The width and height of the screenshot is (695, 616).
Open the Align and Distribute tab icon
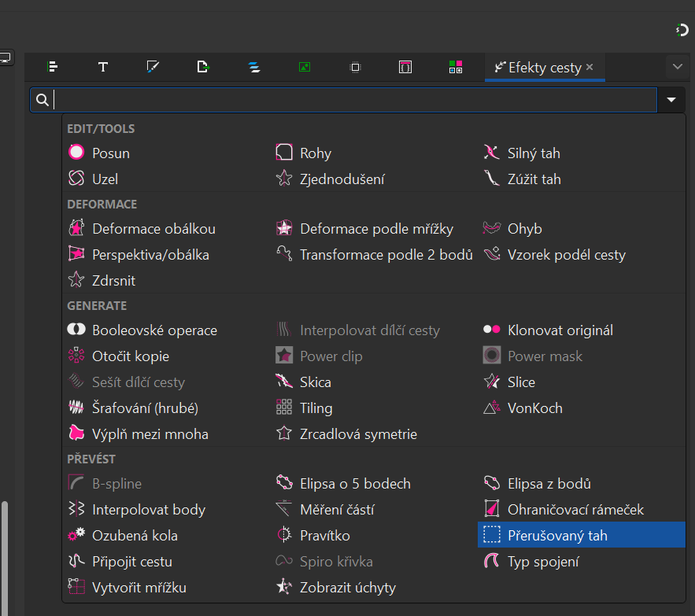click(53, 67)
